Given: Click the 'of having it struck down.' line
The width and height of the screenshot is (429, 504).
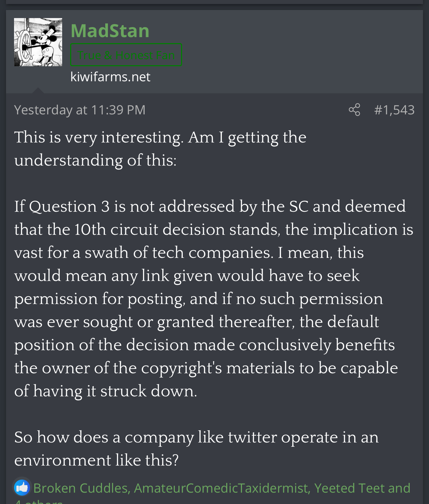Looking at the screenshot, I should click(x=106, y=391).
